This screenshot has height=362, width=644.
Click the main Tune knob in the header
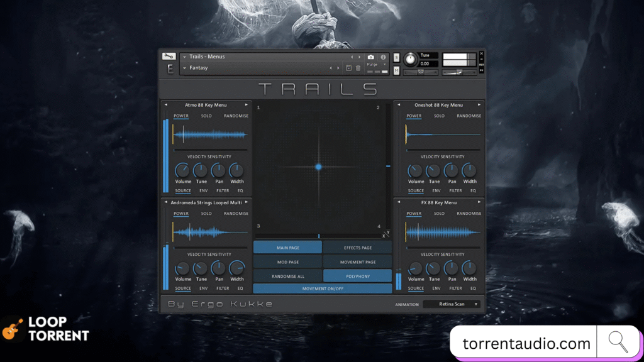point(411,59)
